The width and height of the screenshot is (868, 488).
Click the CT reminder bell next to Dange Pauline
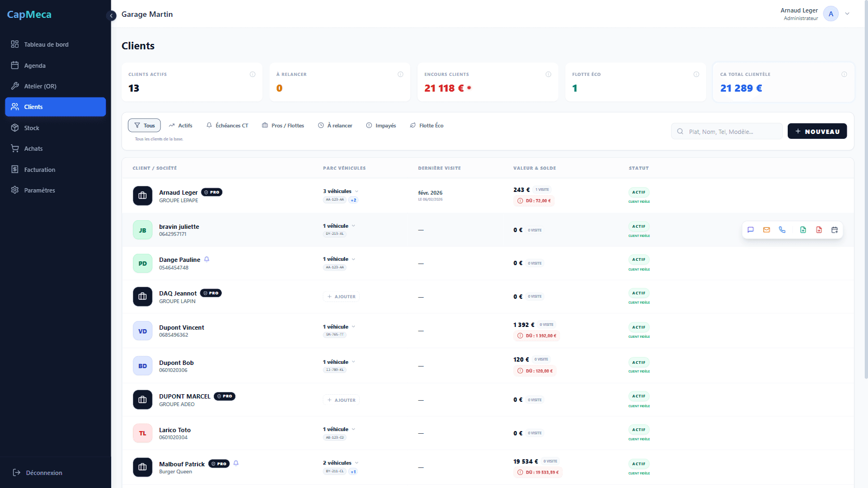pos(207,259)
